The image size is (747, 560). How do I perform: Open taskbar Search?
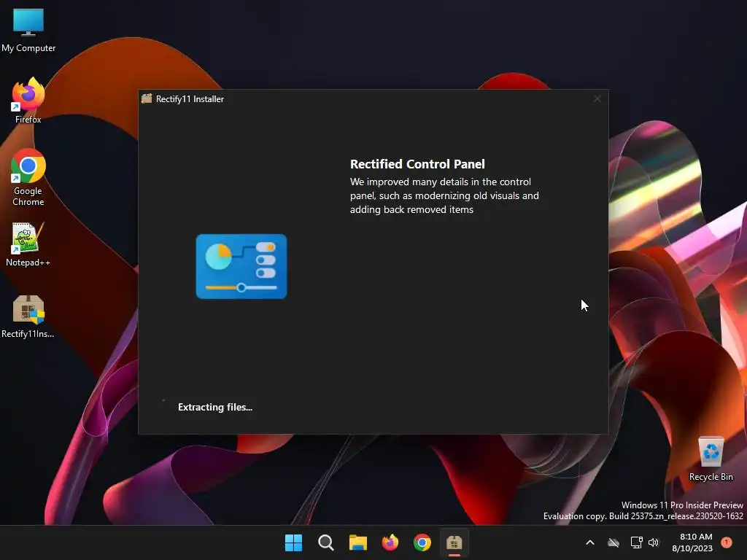pos(326,542)
